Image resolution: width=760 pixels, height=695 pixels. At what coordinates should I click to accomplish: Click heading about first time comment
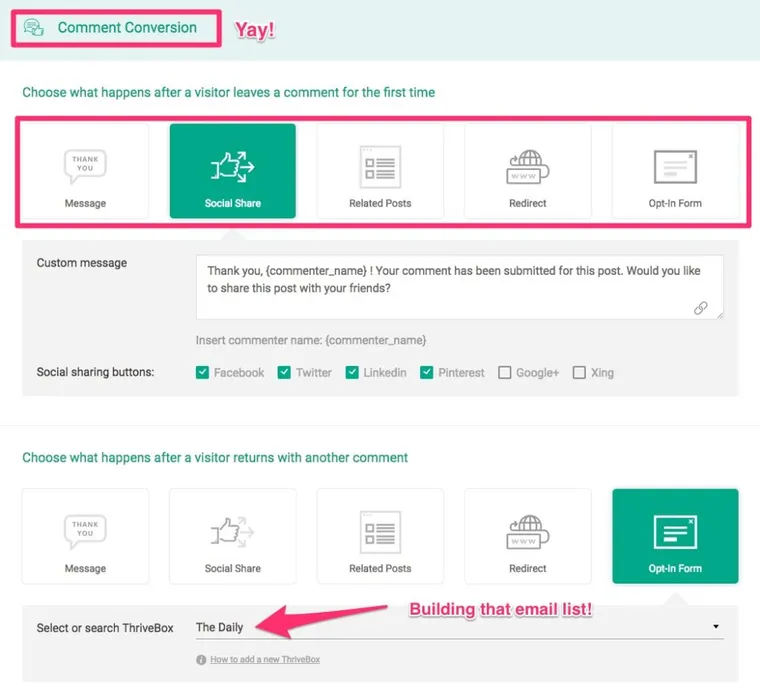[229, 93]
